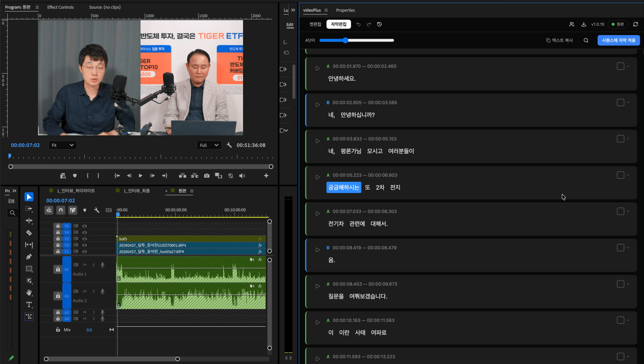Play the Program monitor video
This screenshot has height=364, width=644.
pos(140,176)
